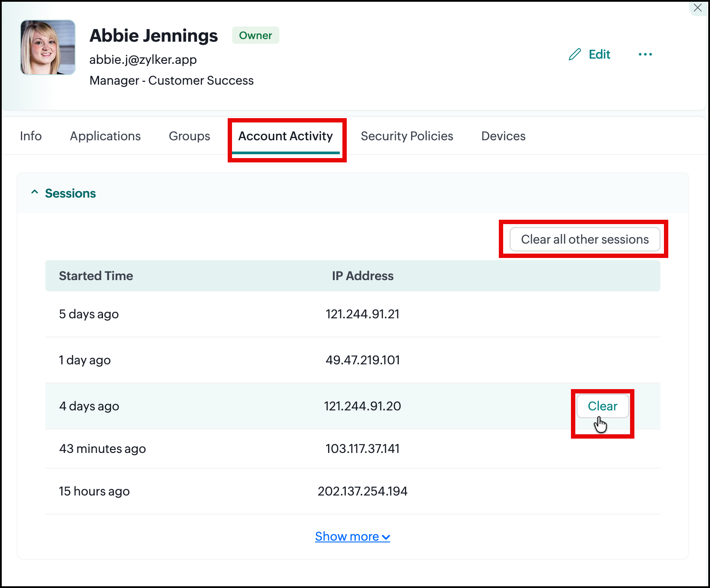
Task: Click the pencil Edit icon
Action: (x=574, y=54)
